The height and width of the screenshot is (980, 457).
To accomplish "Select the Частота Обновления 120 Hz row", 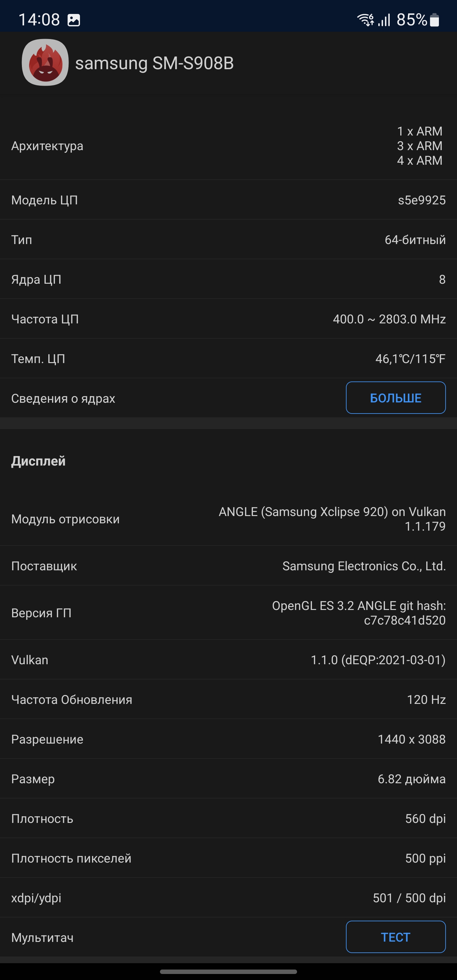I will coord(228,700).
